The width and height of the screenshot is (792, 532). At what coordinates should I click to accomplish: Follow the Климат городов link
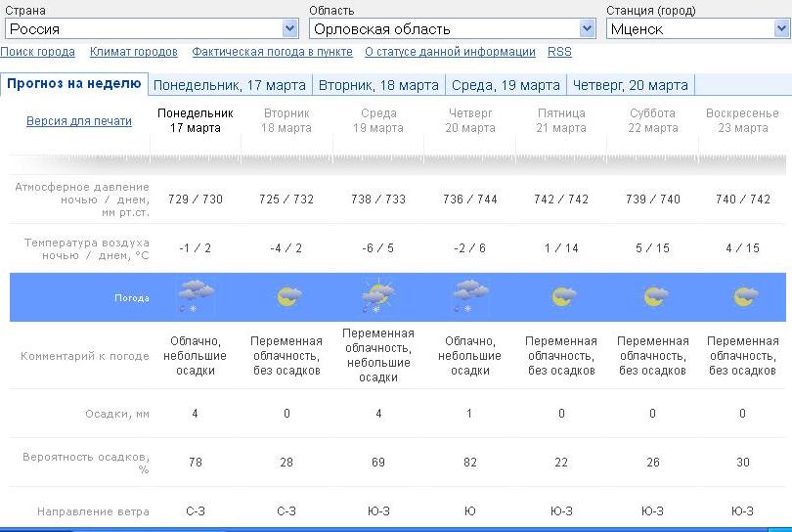134,52
